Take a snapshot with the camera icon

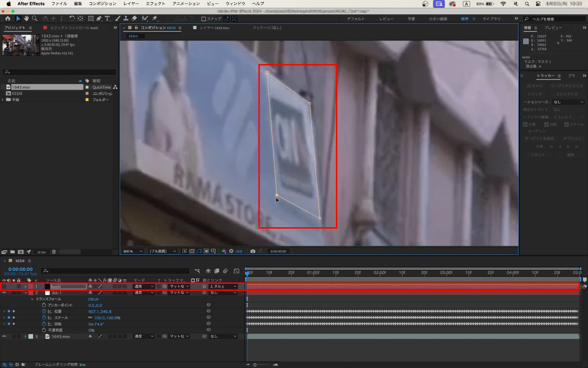coord(253,251)
